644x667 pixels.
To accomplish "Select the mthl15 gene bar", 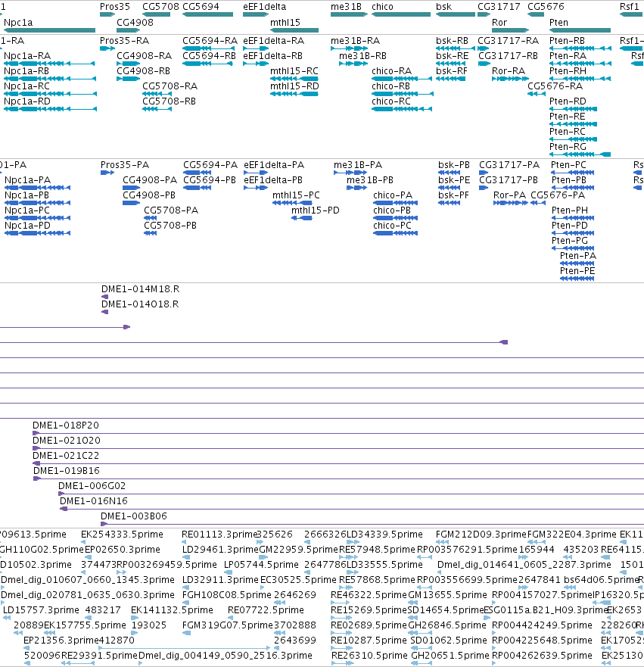I will tap(294, 30).
